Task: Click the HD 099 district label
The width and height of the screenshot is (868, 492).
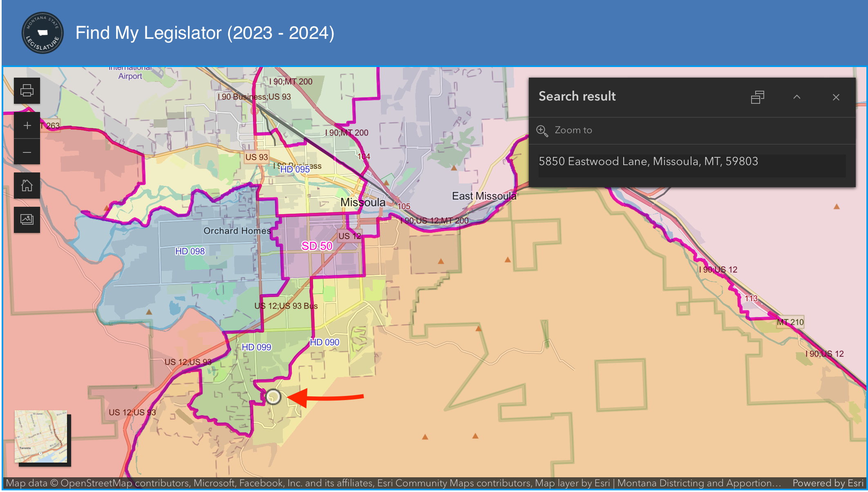Action: (256, 347)
